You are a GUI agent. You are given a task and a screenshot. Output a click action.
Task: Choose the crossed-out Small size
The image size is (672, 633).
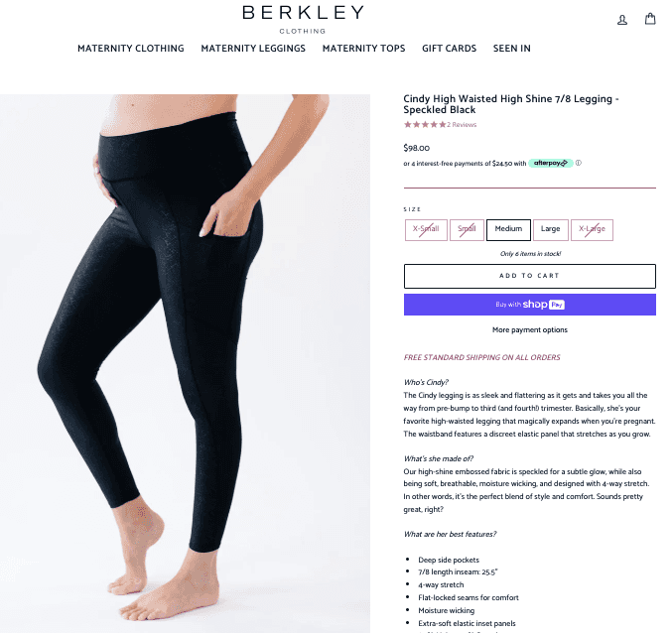click(x=467, y=230)
